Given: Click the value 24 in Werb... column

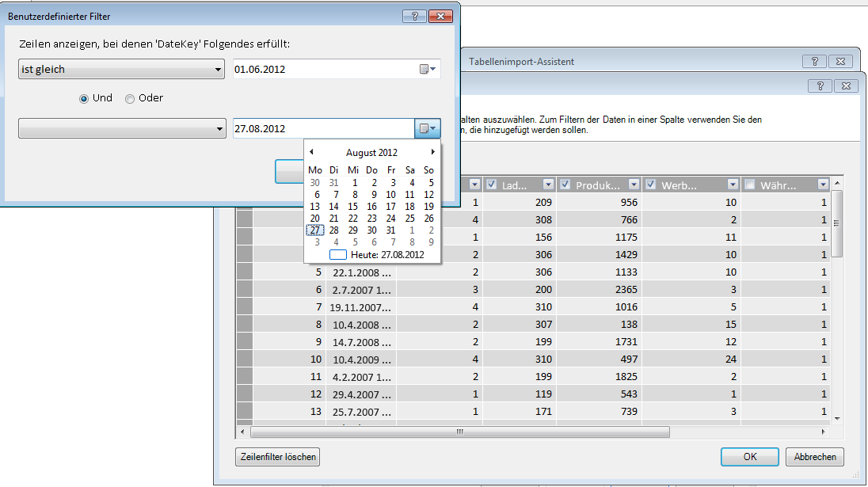Looking at the screenshot, I should 731,360.
